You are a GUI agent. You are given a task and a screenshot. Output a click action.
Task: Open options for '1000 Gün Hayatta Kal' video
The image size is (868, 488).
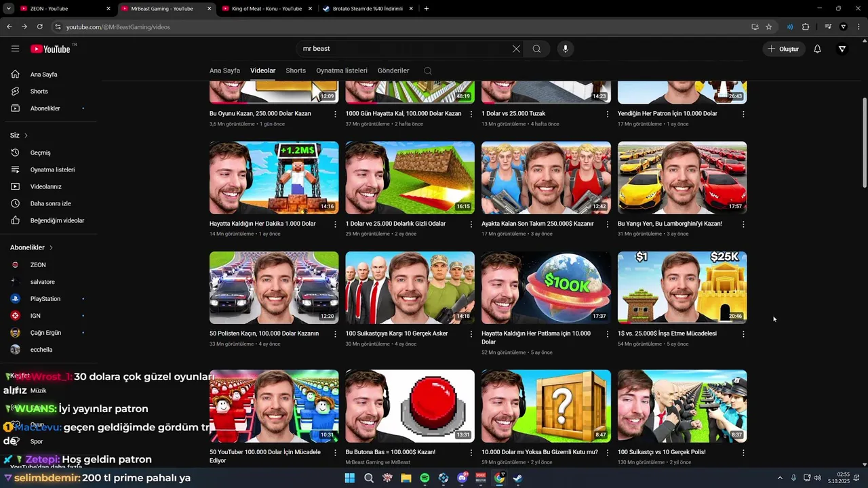pyautogui.click(x=471, y=114)
